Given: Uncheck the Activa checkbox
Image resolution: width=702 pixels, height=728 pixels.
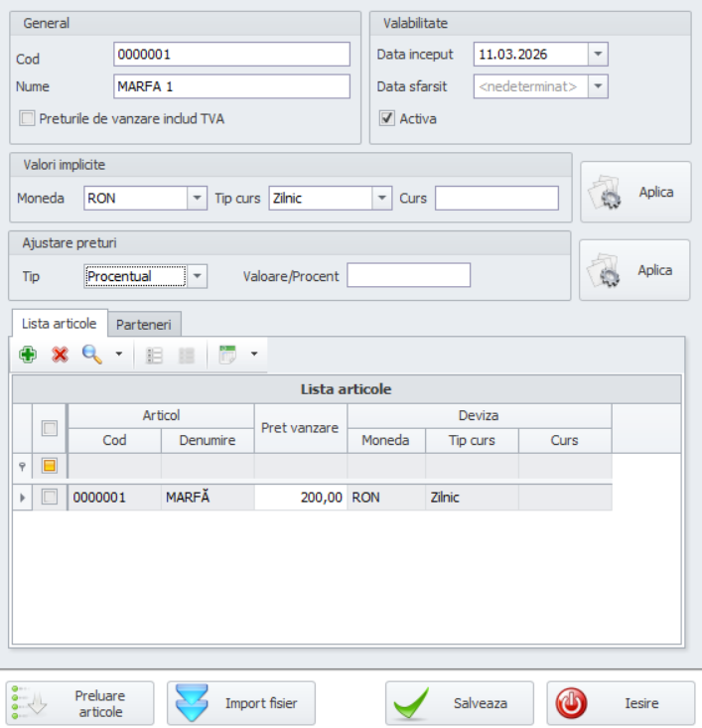Looking at the screenshot, I should (387, 119).
